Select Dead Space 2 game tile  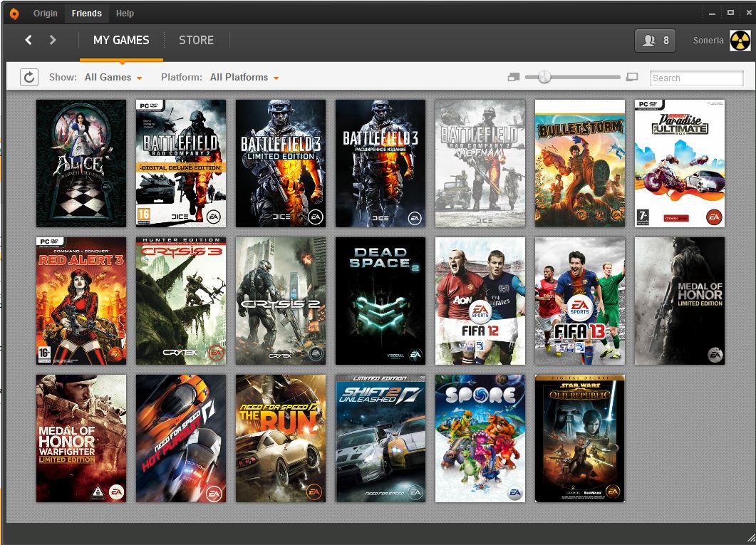[380, 301]
